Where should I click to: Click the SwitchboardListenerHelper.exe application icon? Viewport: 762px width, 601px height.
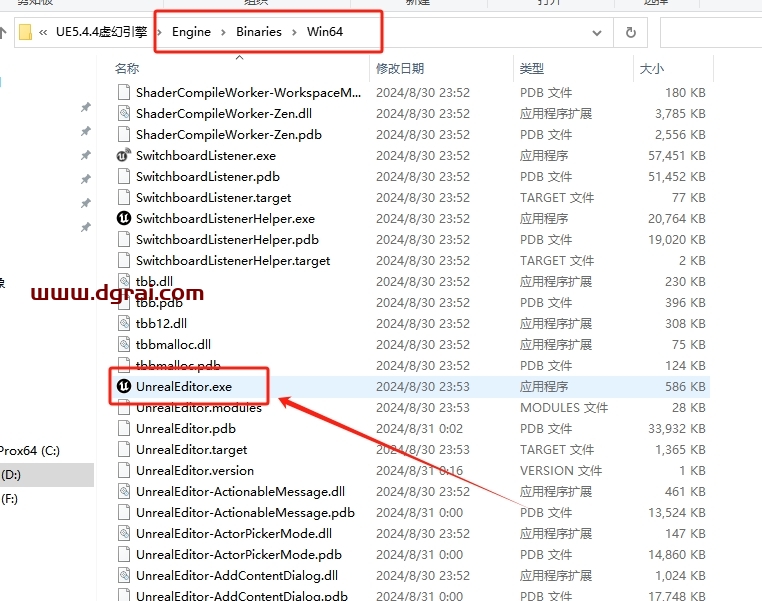(123, 219)
